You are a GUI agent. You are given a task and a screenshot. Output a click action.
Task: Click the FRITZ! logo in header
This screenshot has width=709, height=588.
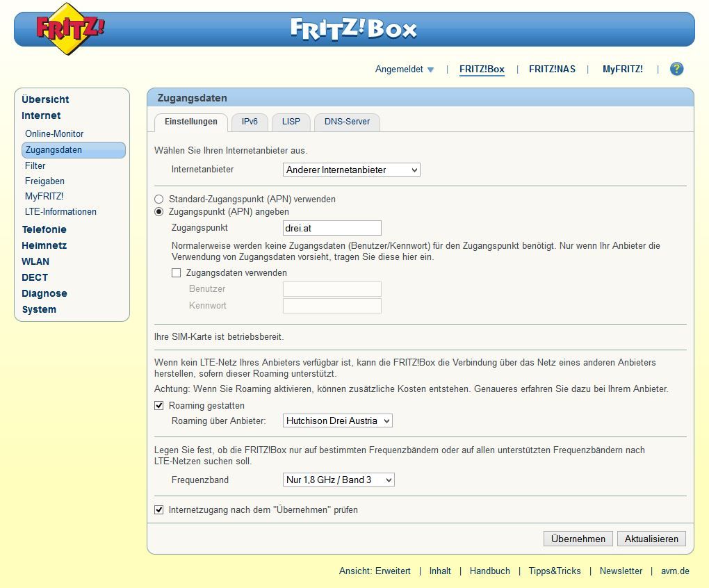70,29
